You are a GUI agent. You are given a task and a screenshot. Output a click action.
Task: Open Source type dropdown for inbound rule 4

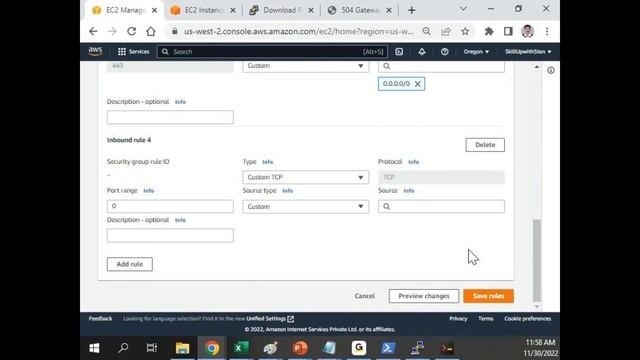click(x=305, y=207)
